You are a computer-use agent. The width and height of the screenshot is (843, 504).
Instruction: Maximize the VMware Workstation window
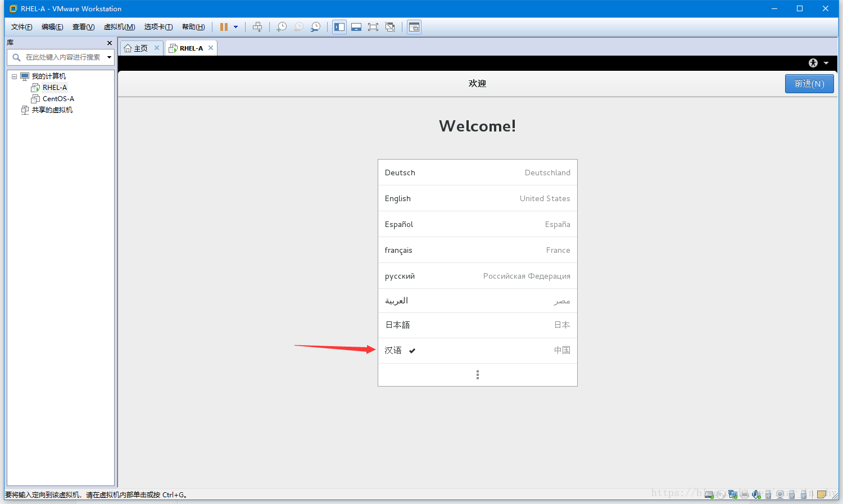pos(800,8)
